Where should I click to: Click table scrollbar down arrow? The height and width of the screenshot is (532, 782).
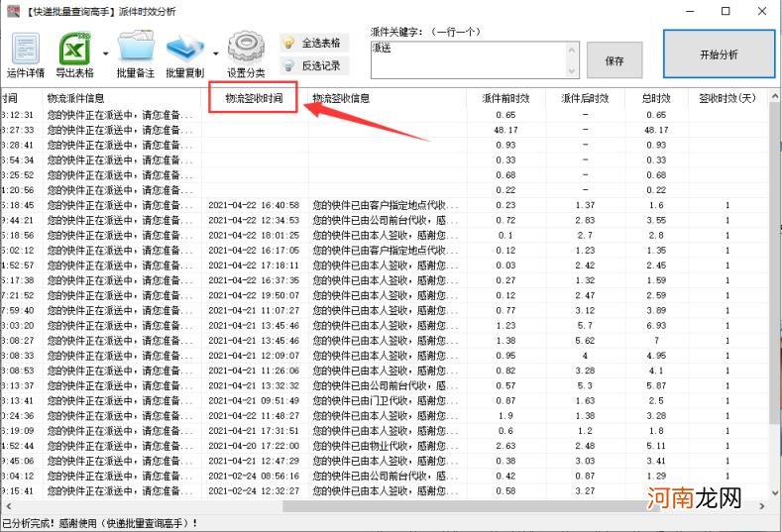click(x=775, y=493)
